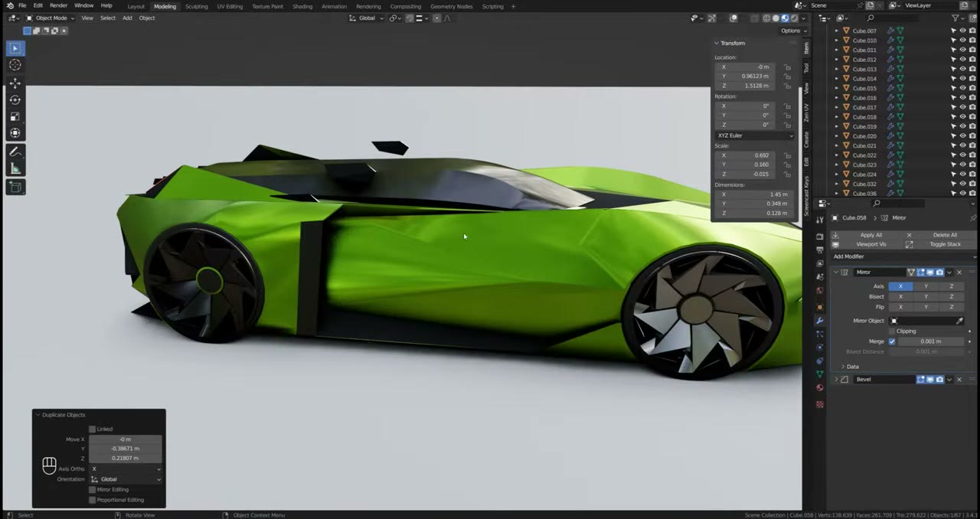Screen dimensions: 980x519
Task: Open the Global transform orientation dropdown
Action: pos(367,18)
